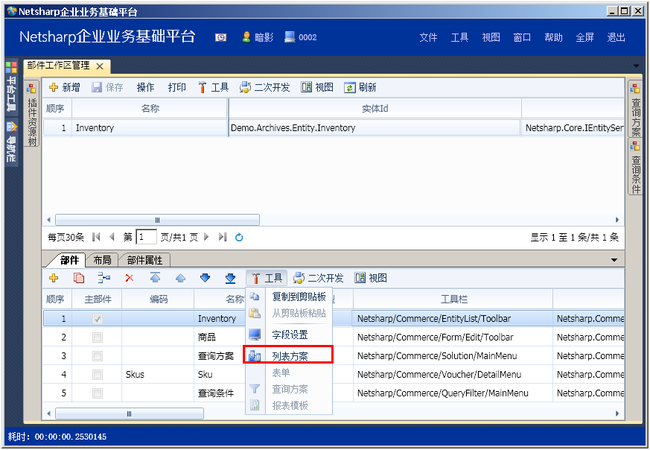650x450 pixels.
Task: Move the selected part up one row
Action: [x=180, y=278]
